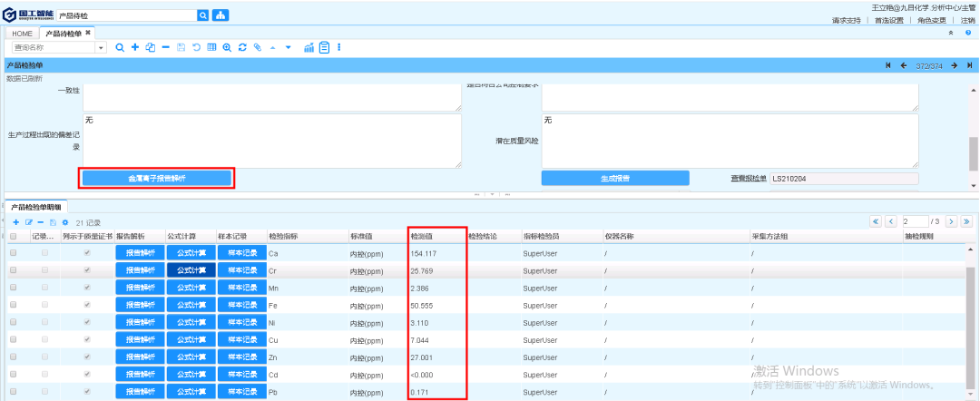Tick the checkbox for the Ca row
The image size is (980, 401).
(13, 253)
